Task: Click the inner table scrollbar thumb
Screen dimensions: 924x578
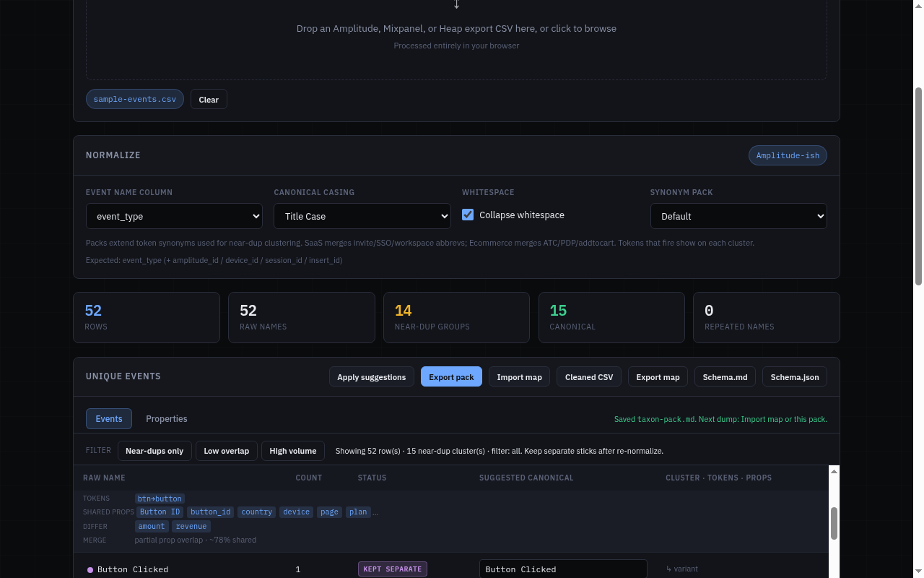Action: [x=834, y=523]
